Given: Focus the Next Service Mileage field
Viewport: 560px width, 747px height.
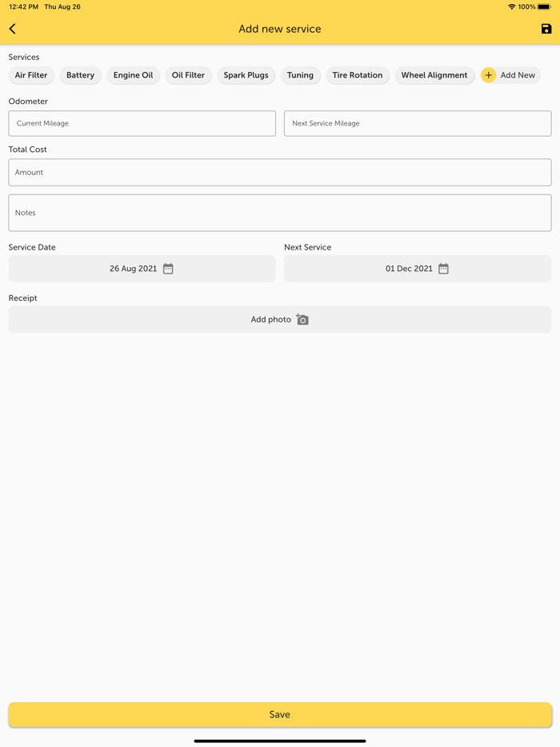Looking at the screenshot, I should pyautogui.click(x=417, y=123).
